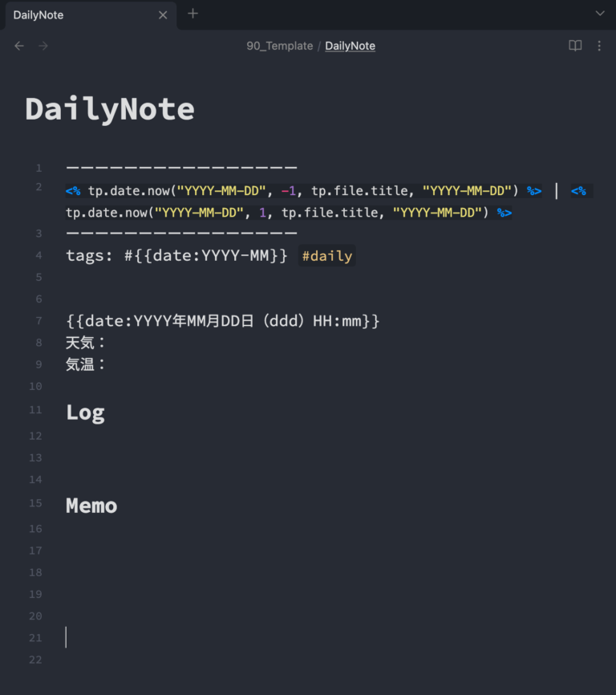Open the more options three-dot menu
Image resolution: width=616 pixels, height=695 pixels.
coord(599,46)
